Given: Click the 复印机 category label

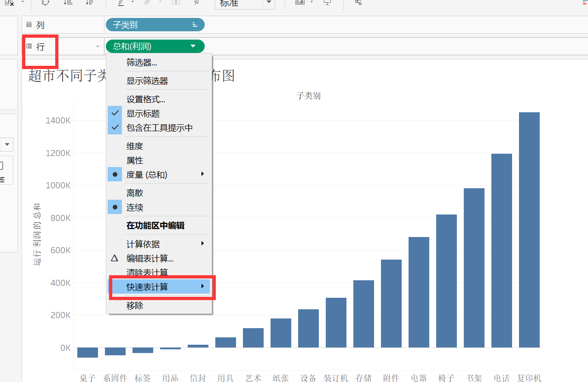Looking at the screenshot, I should click(x=529, y=378).
